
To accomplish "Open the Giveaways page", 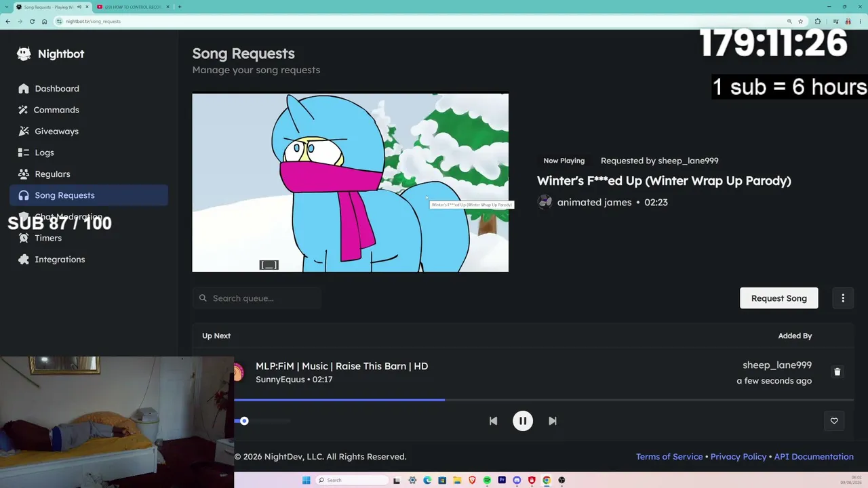I will [x=89, y=131].
